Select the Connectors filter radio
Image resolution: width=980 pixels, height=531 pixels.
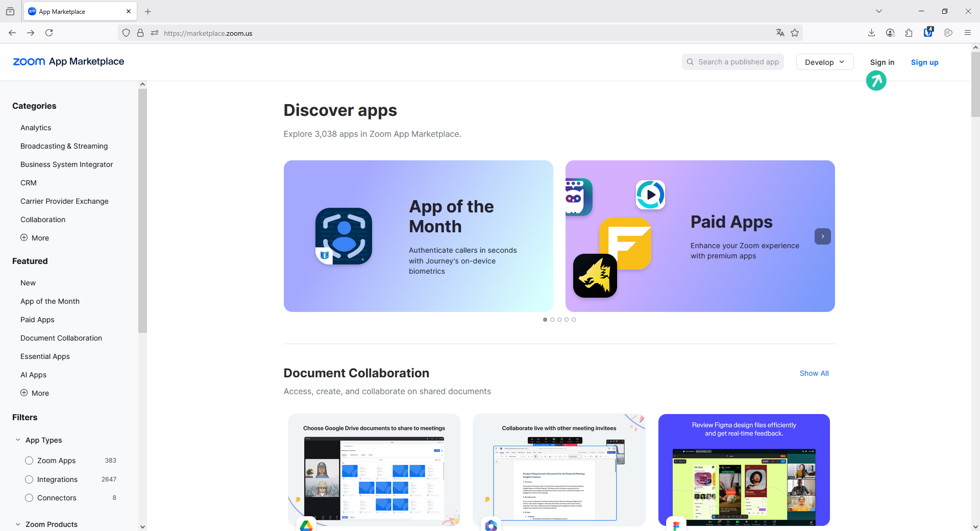pos(29,498)
